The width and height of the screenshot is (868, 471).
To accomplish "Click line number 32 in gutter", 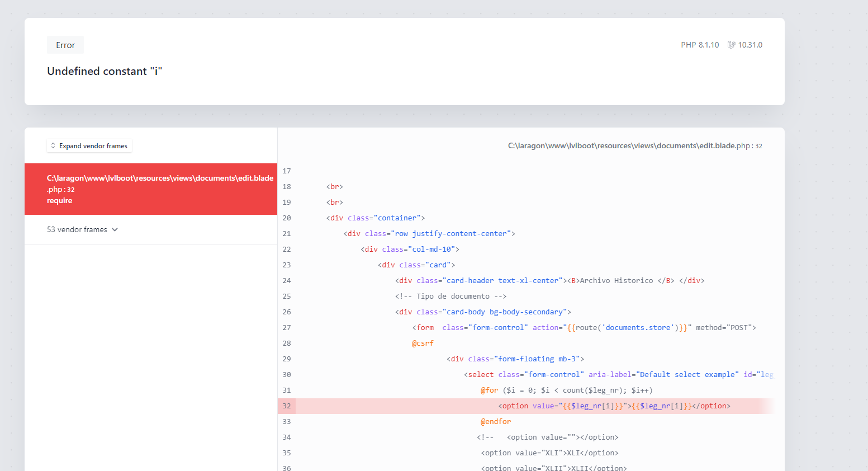I will (x=287, y=406).
